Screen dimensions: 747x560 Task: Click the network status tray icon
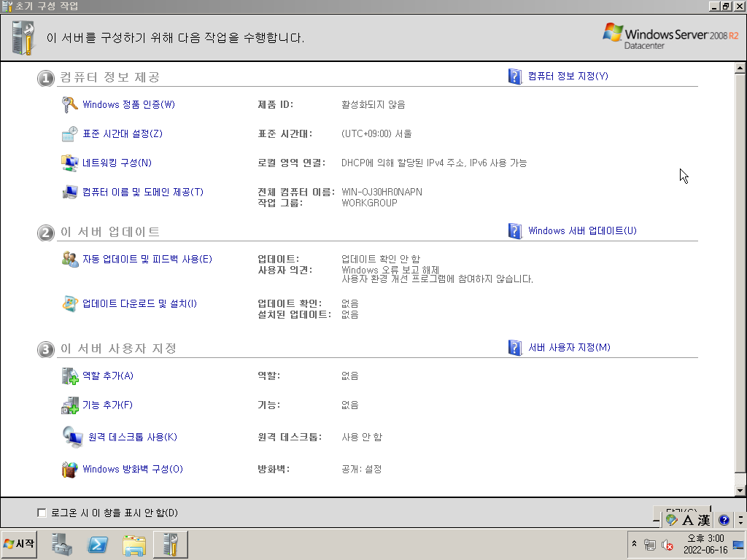tap(650, 545)
